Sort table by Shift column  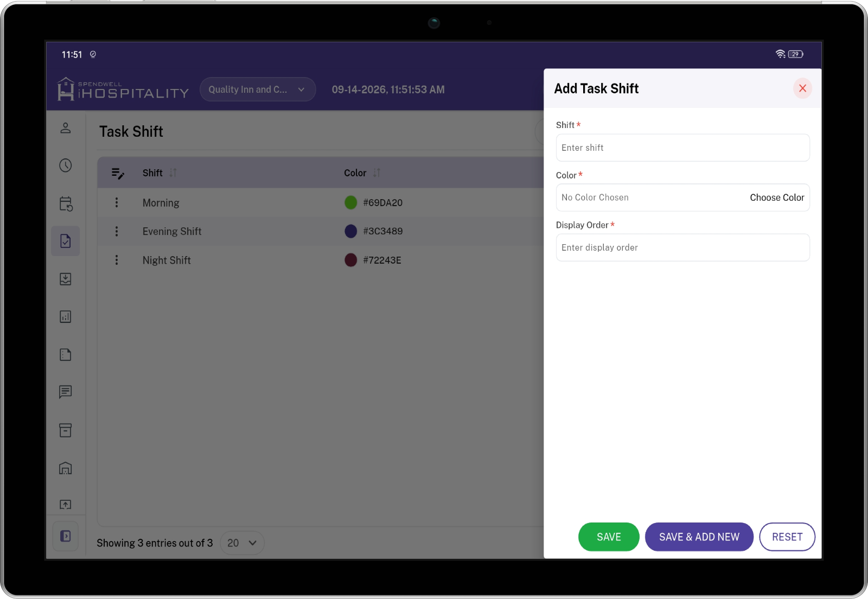tap(173, 173)
